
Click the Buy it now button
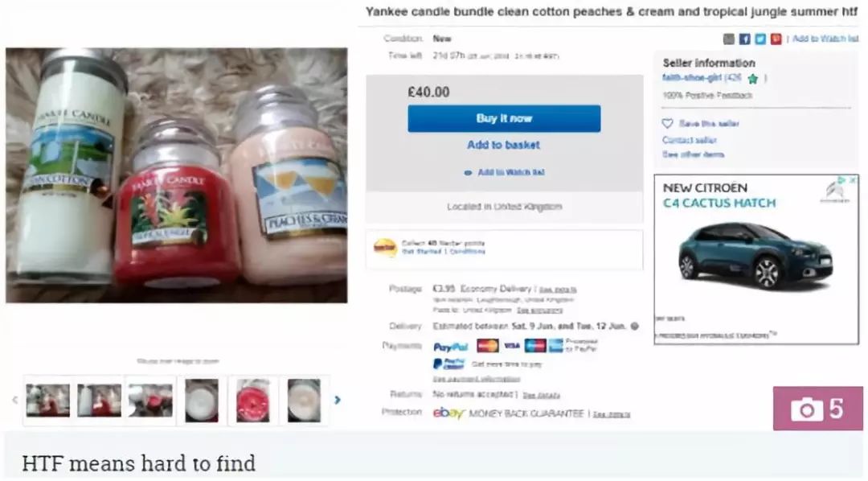[504, 118]
